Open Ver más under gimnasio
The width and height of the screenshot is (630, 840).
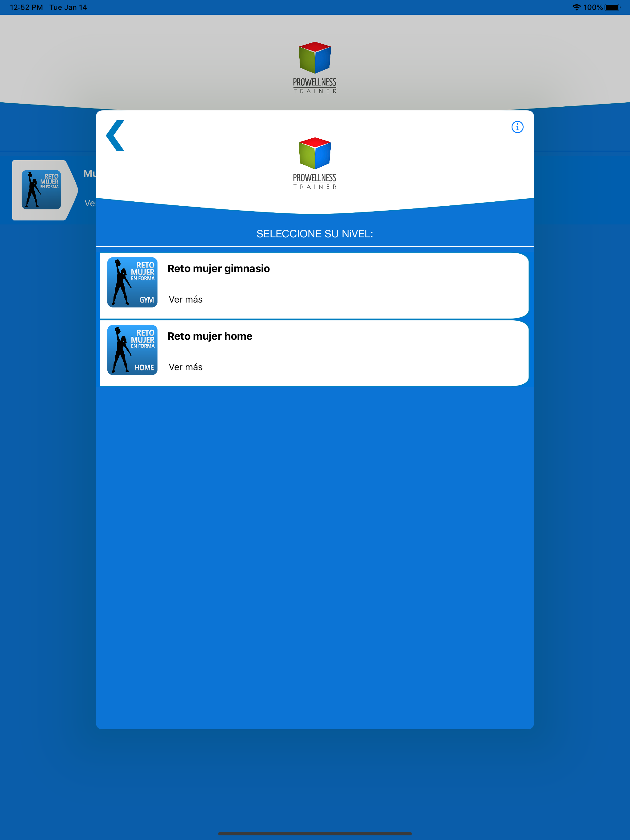click(x=185, y=299)
